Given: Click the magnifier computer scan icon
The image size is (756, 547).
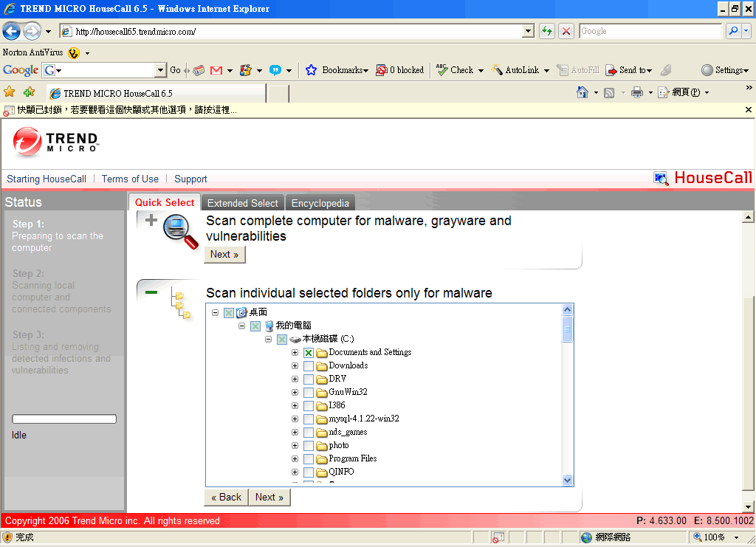Looking at the screenshot, I should (x=180, y=233).
